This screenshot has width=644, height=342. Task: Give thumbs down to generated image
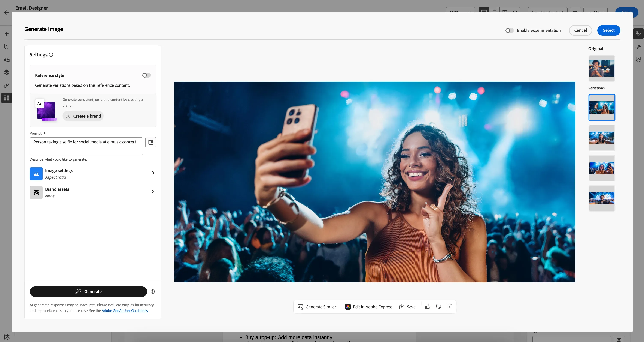[x=438, y=307]
